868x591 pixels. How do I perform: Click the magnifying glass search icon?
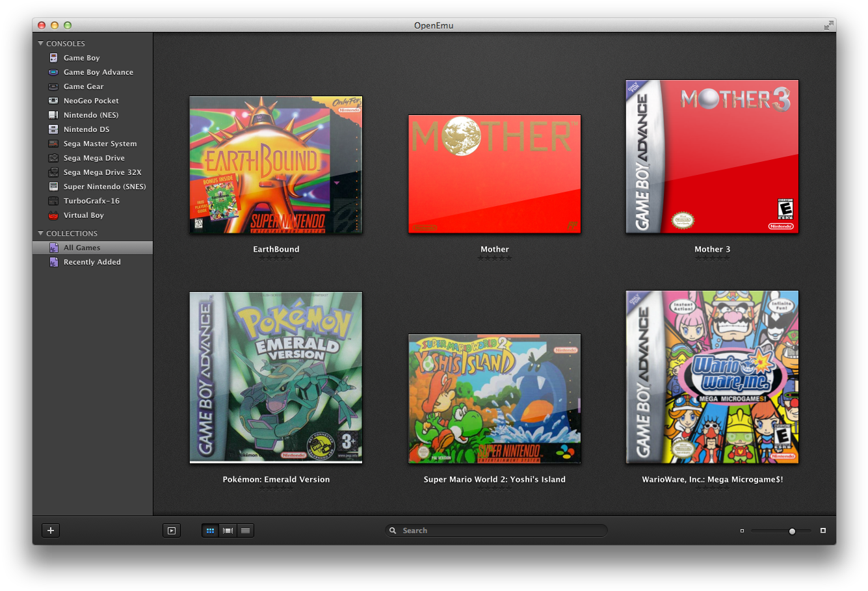[393, 531]
